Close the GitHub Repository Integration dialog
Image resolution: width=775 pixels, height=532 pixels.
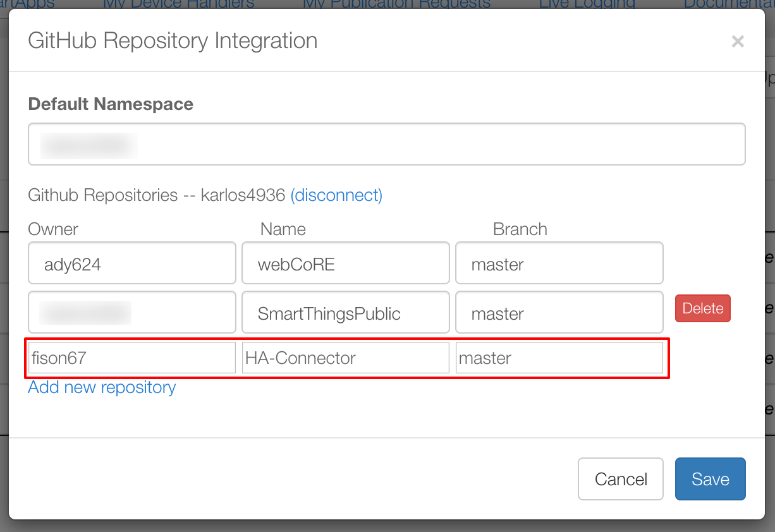[737, 42]
